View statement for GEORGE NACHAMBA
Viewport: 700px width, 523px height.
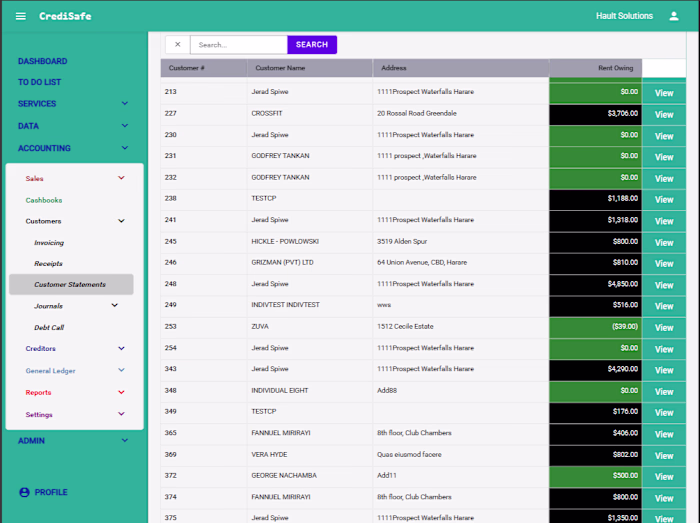pyautogui.click(x=664, y=477)
